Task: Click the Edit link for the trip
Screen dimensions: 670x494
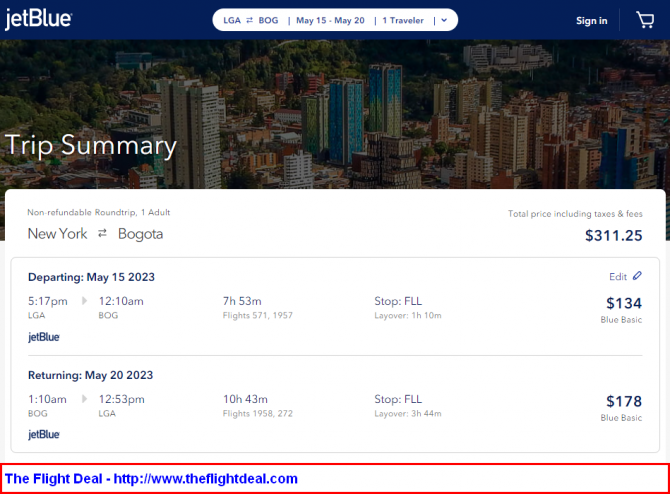Action: coord(618,276)
